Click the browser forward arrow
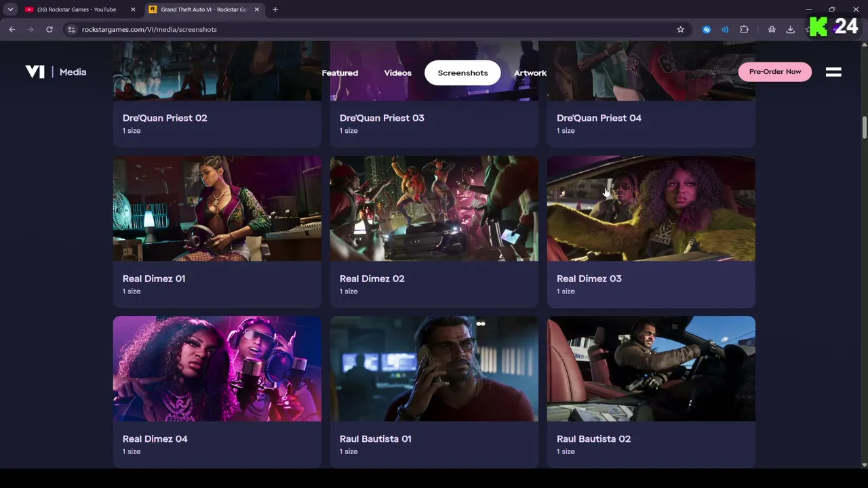Screen dimensions: 868x488 pyautogui.click(x=31, y=29)
